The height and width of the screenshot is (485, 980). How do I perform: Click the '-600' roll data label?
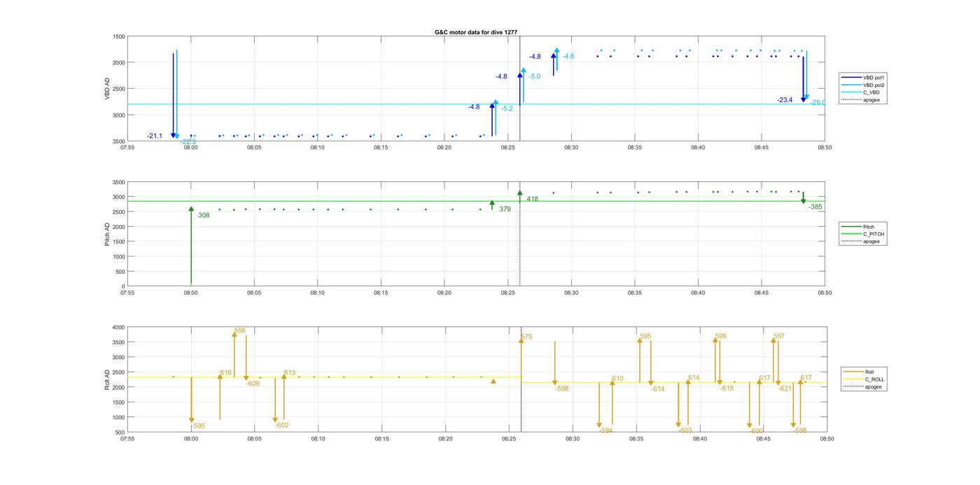click(756, 431)
